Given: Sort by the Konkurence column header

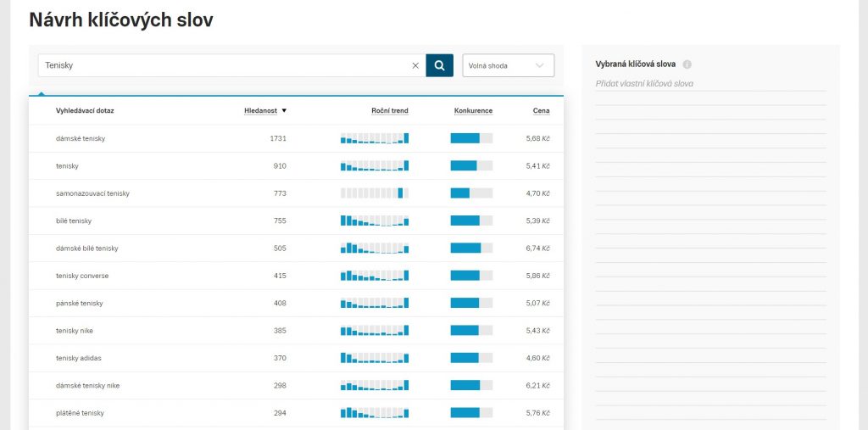Looking at the screenshot, I should (x=473, y=110).
